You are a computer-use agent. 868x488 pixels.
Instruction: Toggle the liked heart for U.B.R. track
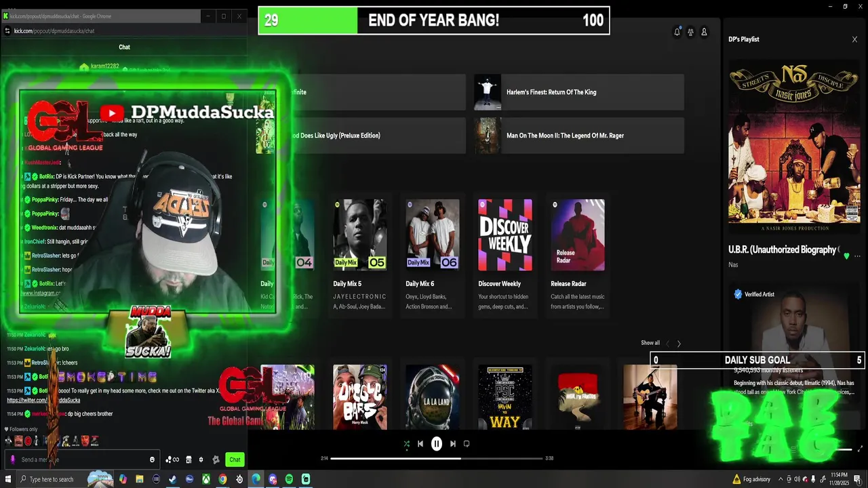tap(846, 256)
